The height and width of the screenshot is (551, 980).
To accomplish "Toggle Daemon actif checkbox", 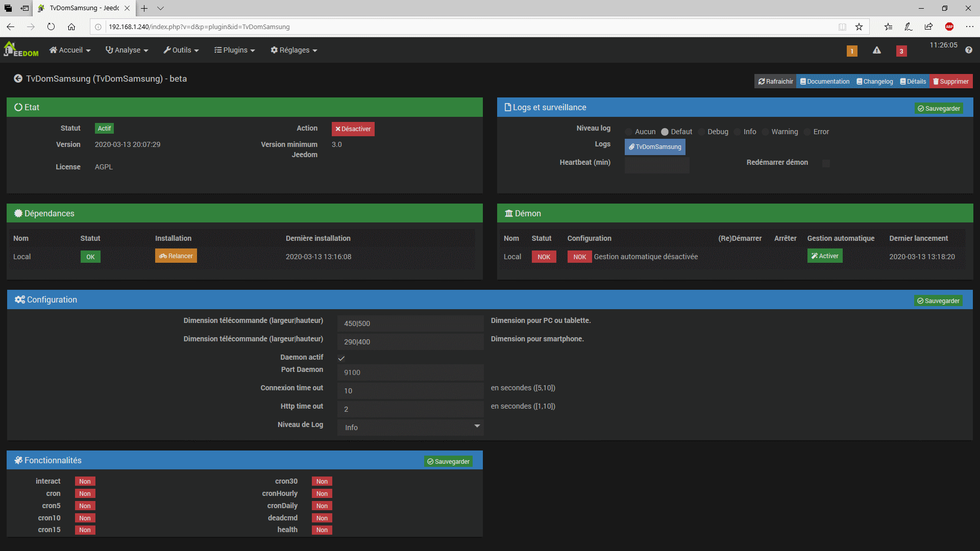I will click(x=341, y=358).
